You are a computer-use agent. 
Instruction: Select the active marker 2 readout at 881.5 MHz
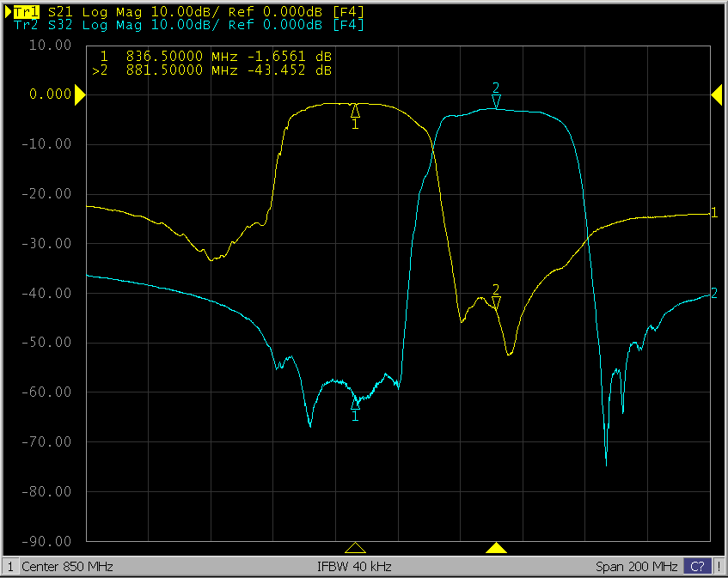[x=215, y=70]
